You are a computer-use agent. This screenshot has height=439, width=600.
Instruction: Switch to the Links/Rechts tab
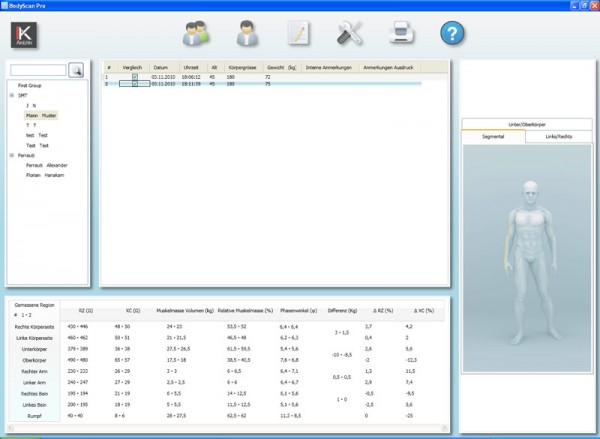[559, 135]
